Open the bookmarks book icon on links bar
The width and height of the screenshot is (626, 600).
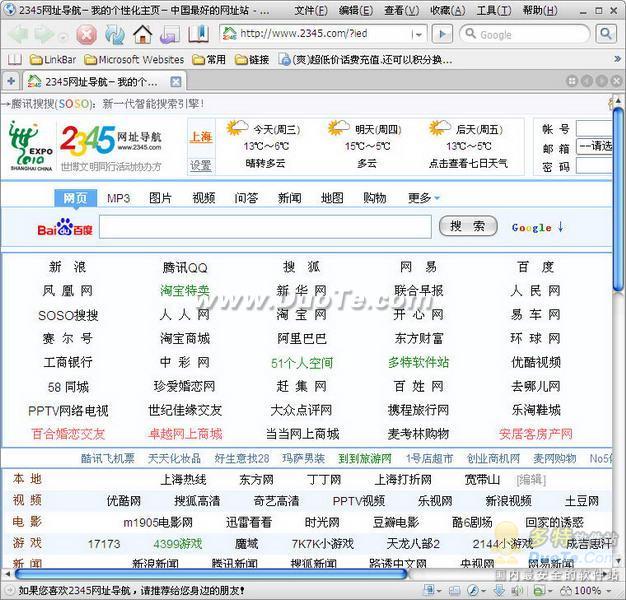[15, 60]
